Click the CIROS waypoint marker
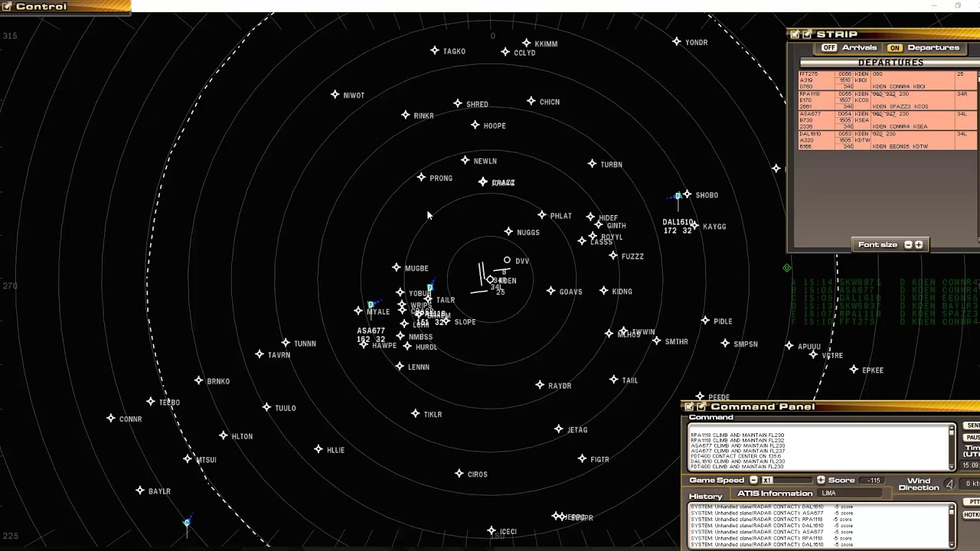The width and height of the screenshot is (980, 551). 459,474
